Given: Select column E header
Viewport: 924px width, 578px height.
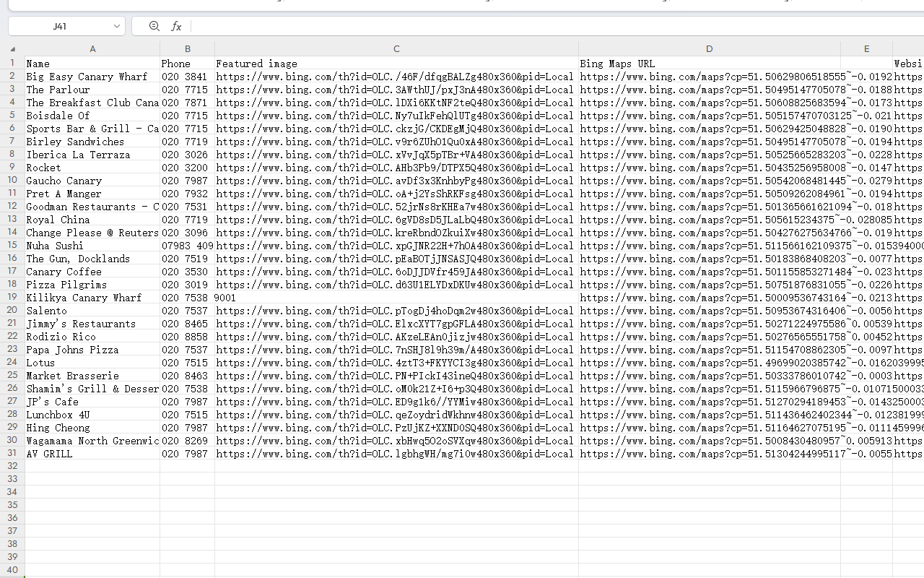Looking at the screenshot, I should click(x=866, y=49).
